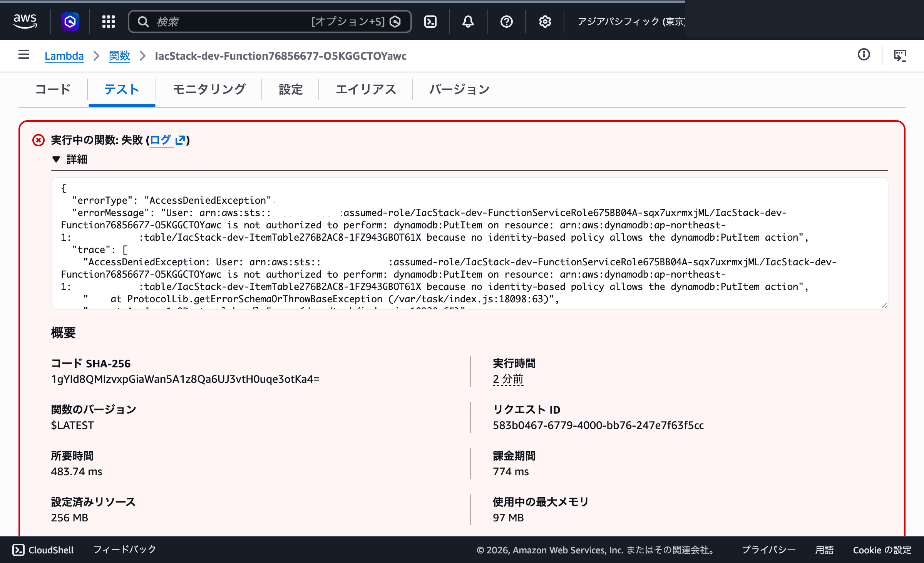Click the code SHA-256 hash value
924x563 pixels.
[x=185, y=379]
